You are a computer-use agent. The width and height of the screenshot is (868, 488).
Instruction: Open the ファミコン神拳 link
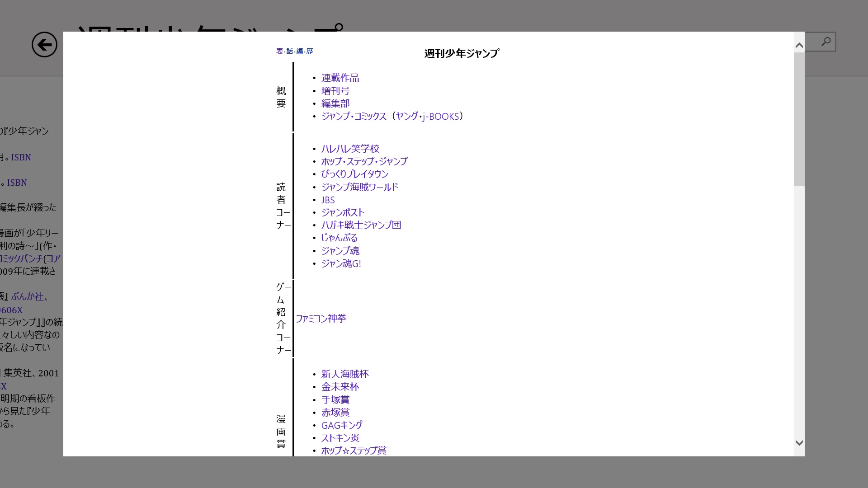pyautogui.click(x=321, y=319)
